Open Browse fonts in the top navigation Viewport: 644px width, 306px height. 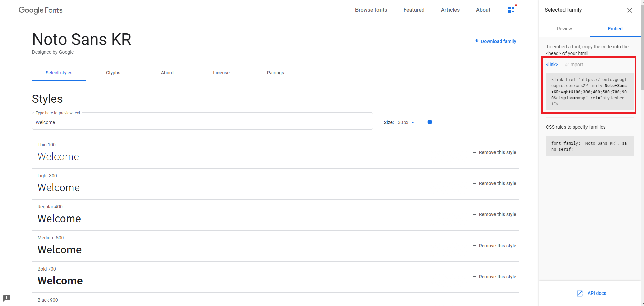click(371, 10)
